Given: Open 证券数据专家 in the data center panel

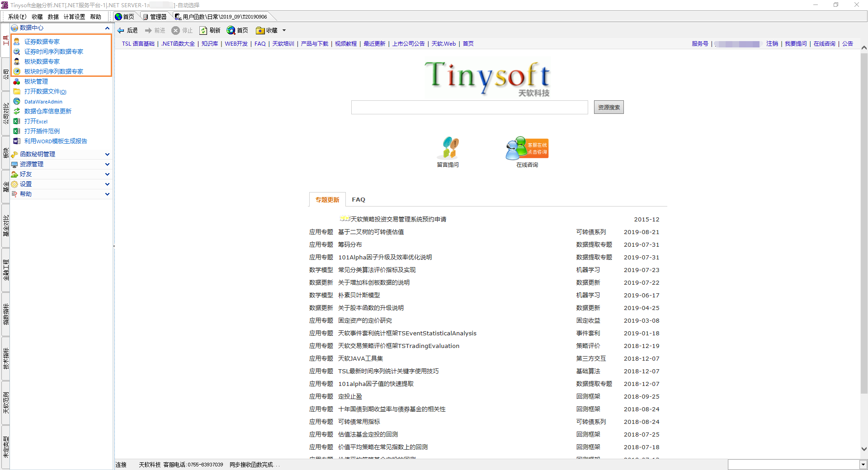Looking at the screenshot, I should point(42,42).
